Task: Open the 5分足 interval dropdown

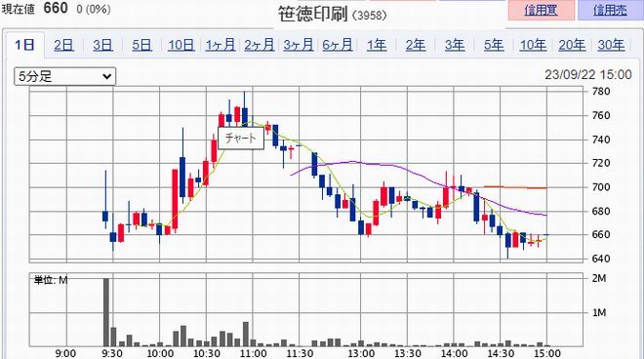Action: point(65,76)
